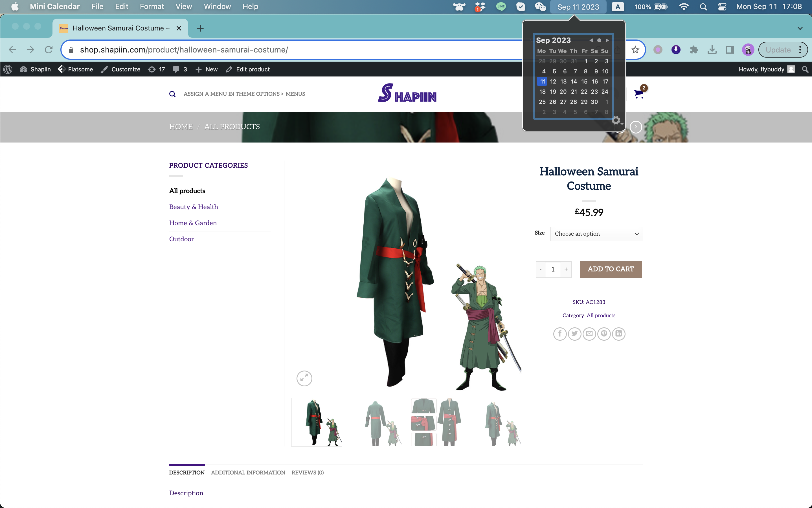This screenshot has height=508, width=812.
Task: Share product on Twitter
Action: 575,334
